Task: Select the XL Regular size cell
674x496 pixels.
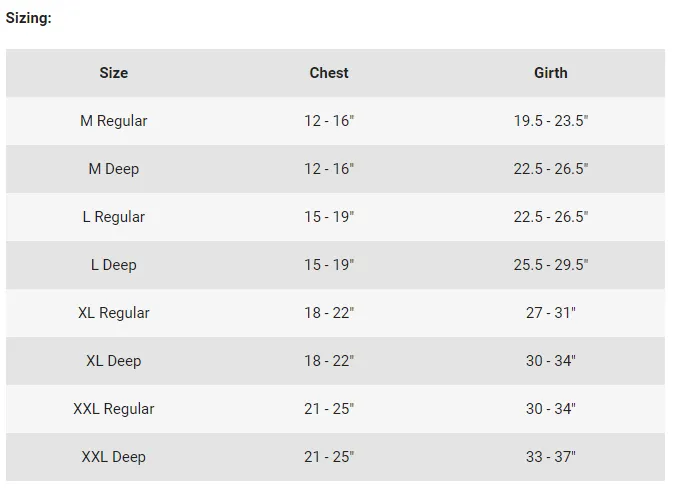Action: [113, 313]
